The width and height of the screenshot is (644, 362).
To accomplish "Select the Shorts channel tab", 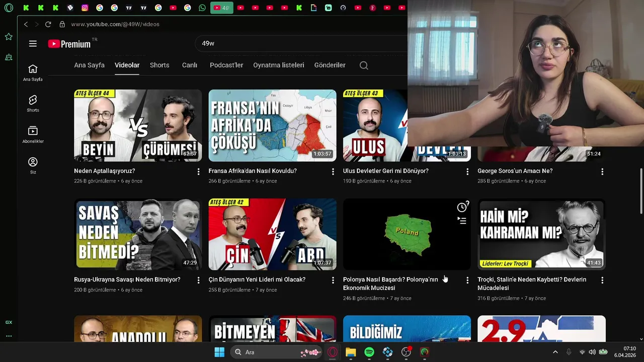I will (159, 65).
